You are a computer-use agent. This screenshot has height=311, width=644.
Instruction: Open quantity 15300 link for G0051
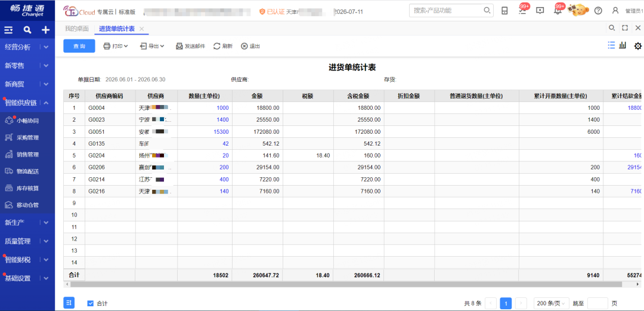click(x=221, y=132)
